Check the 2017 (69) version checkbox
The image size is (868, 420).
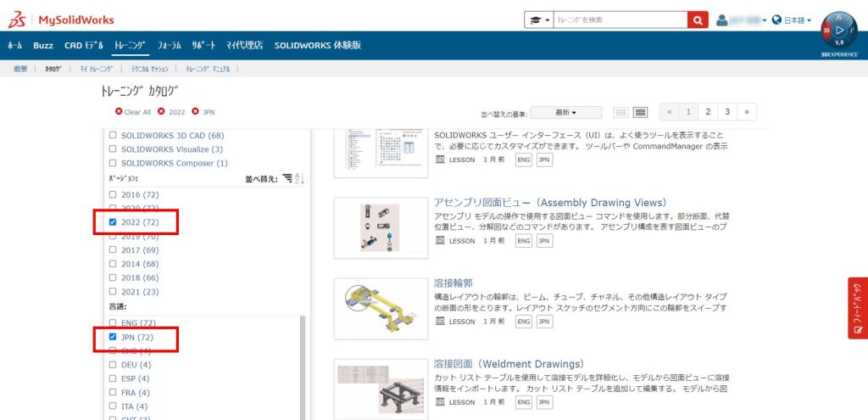tap(113, 250)
